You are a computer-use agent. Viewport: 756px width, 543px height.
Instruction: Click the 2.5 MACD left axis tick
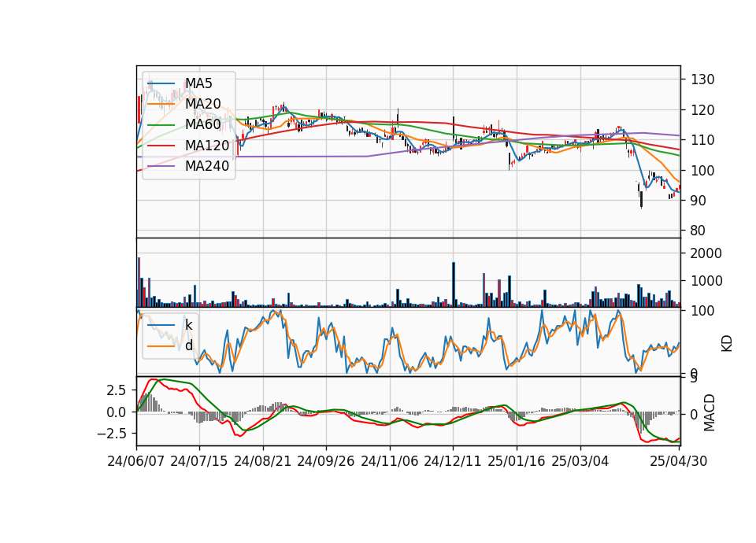coord(117,390)
